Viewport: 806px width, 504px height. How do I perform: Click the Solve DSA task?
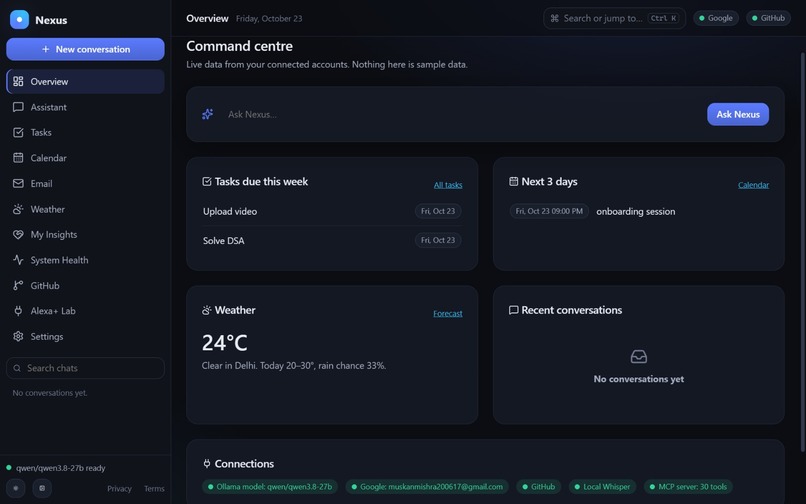coord(224,241)
